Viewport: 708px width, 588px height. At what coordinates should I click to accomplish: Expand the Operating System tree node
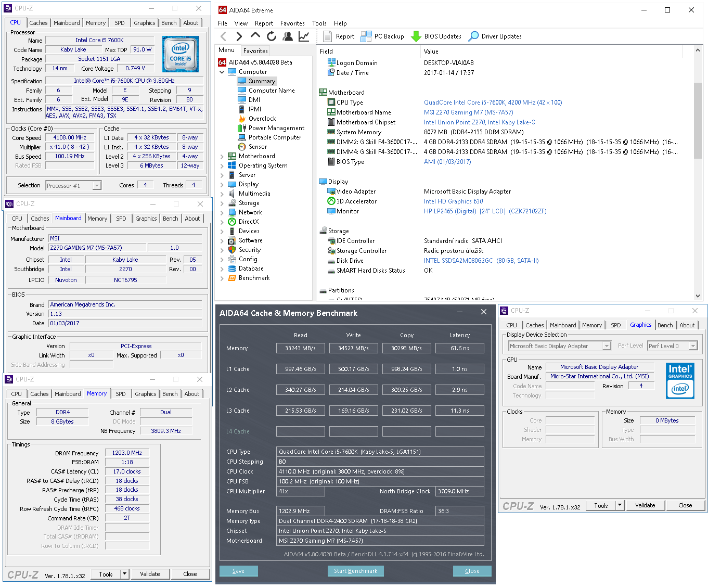(x=222, y=165)
